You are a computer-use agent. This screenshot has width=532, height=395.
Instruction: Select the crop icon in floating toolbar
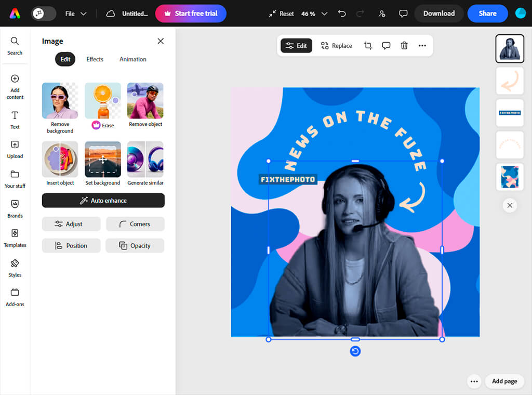(x=368, y=45)
